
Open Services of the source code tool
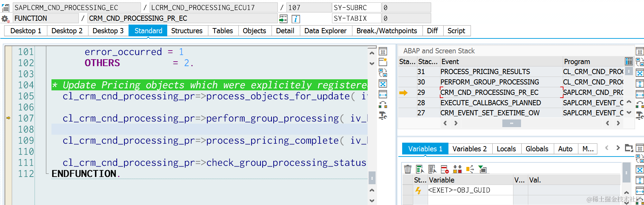(383, 115)
